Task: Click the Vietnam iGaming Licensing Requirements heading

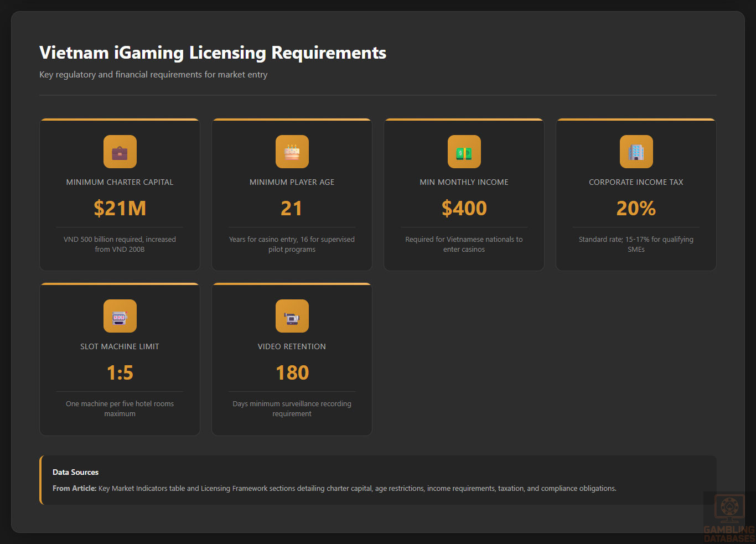Action: click(213, 53)
